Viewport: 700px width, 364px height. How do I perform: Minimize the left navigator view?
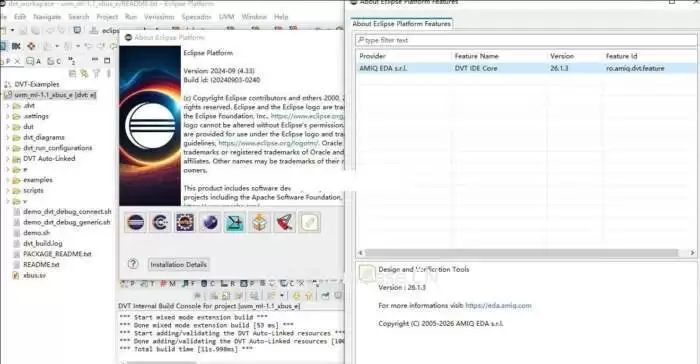[x=95, y=60]
